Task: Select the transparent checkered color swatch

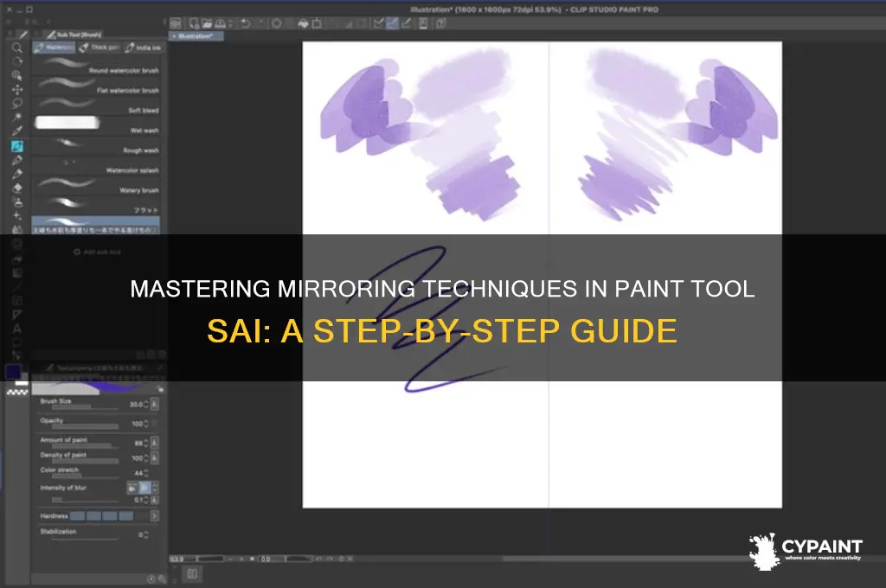Action: pos(17,392)
